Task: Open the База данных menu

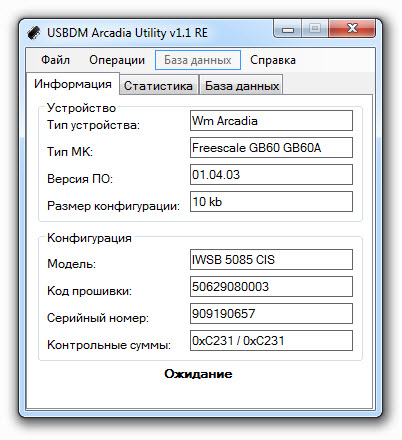Action: 198,60
